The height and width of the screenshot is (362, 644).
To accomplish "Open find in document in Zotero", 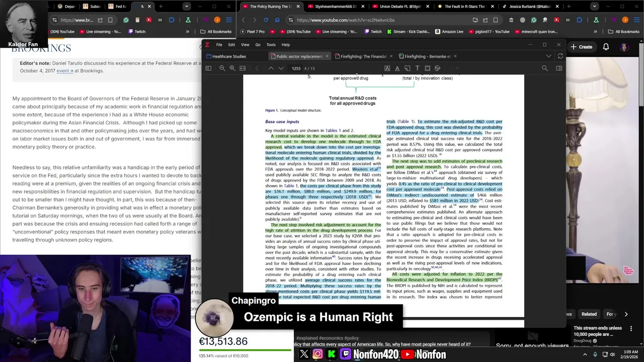I will [x=545, y=68].
